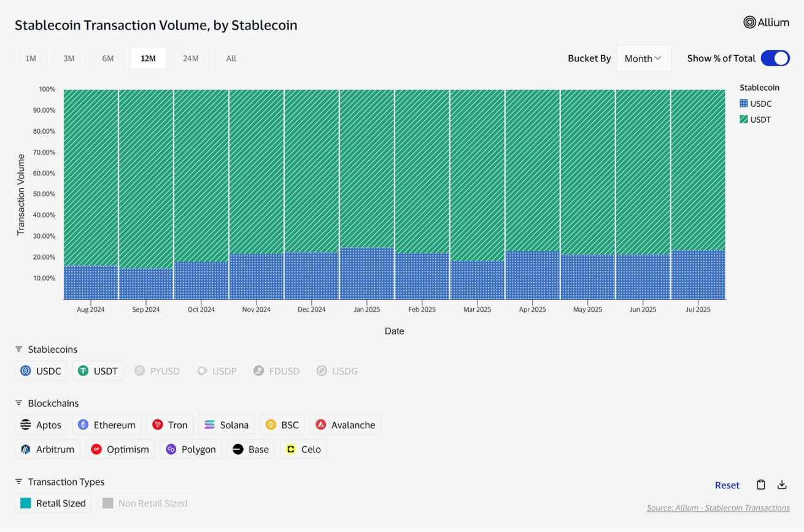804x532 pixels.
Task: Select the Tron blockchain filter
Action: coord(170,425)
